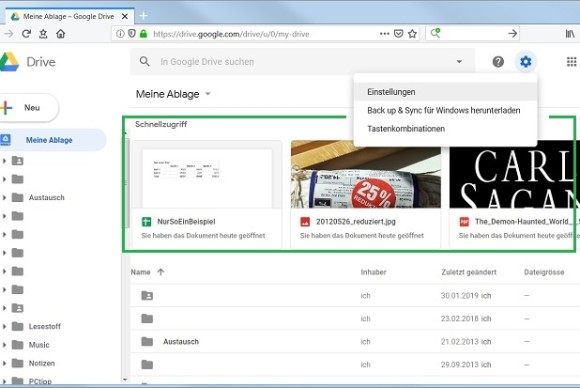This screenshot has height=388, width=580.
Task: Click in the Google Drive search field
Action: click(303, 61)
